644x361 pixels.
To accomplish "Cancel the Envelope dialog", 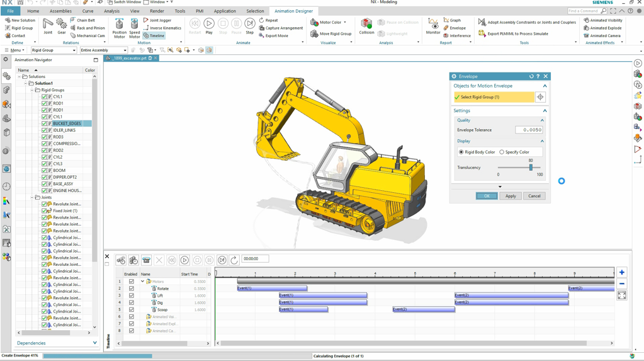I will (534, 196).
